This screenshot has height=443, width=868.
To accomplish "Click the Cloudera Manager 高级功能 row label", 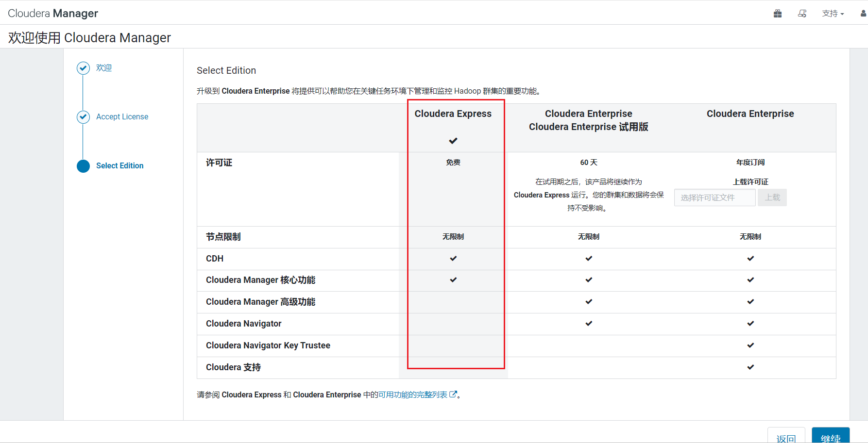I will (x=261, y=302).
